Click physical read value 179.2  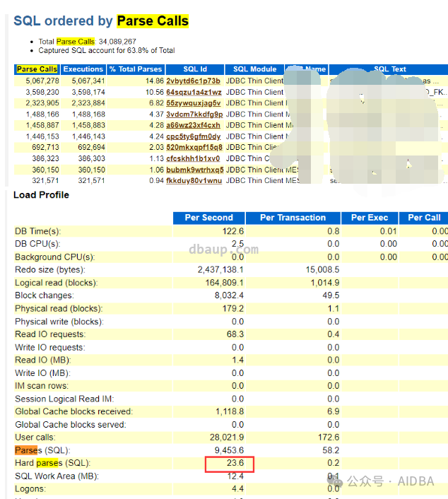click(x=233, y=308)
